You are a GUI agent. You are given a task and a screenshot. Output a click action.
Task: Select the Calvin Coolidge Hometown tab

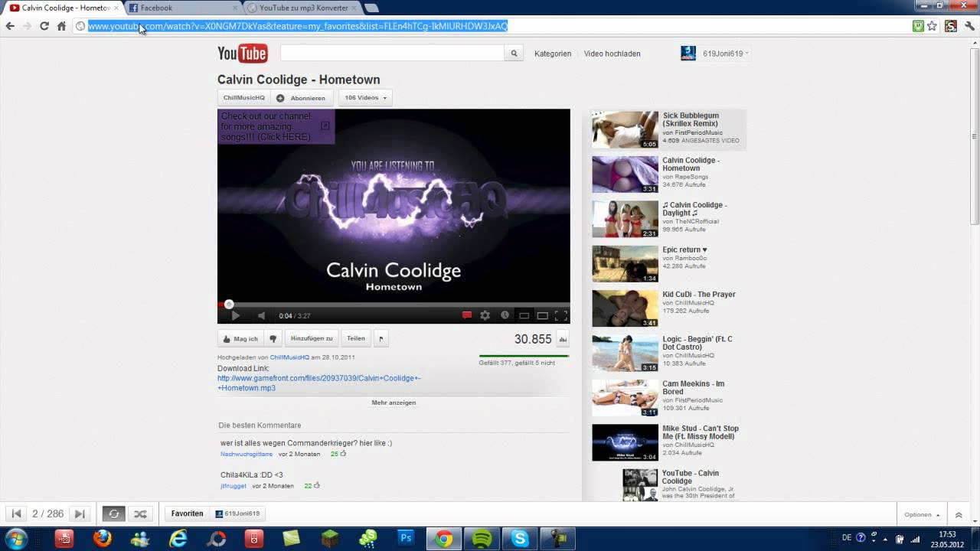point(65,8)
